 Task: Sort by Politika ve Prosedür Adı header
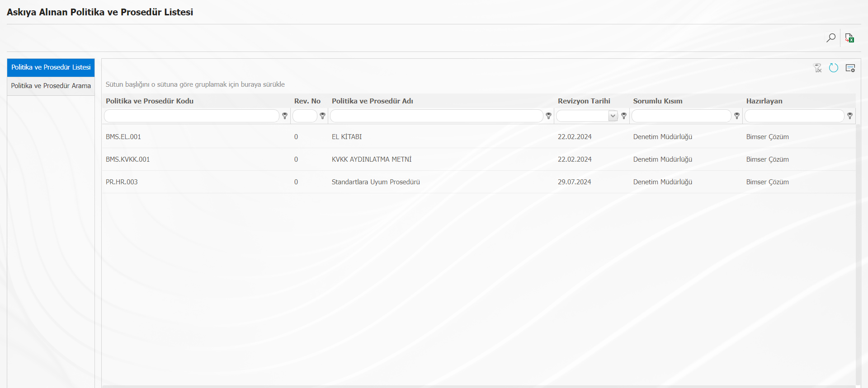point(373,101)
